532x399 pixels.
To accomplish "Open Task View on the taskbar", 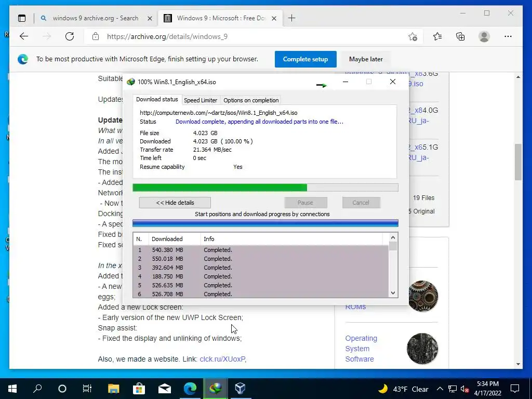I will tap(87, 389).
